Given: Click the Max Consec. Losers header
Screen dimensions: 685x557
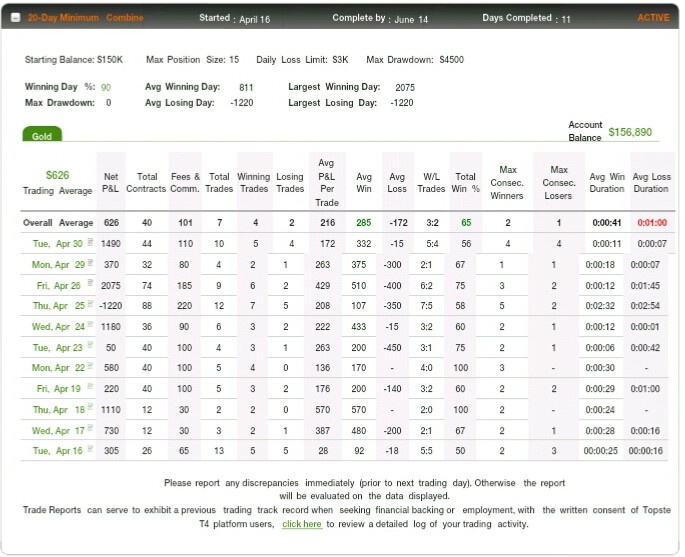Looking at the screenshot, I should click(559, 183).
